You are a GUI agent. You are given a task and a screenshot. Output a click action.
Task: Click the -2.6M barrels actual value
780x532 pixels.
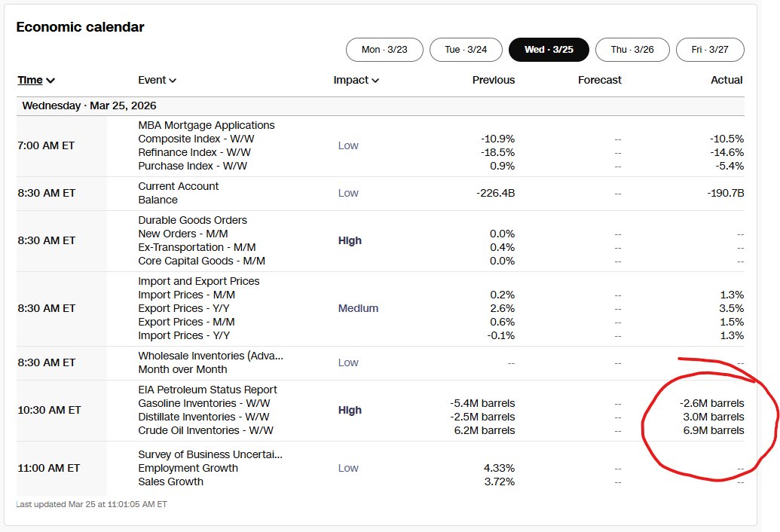click(x=712, y=403)
